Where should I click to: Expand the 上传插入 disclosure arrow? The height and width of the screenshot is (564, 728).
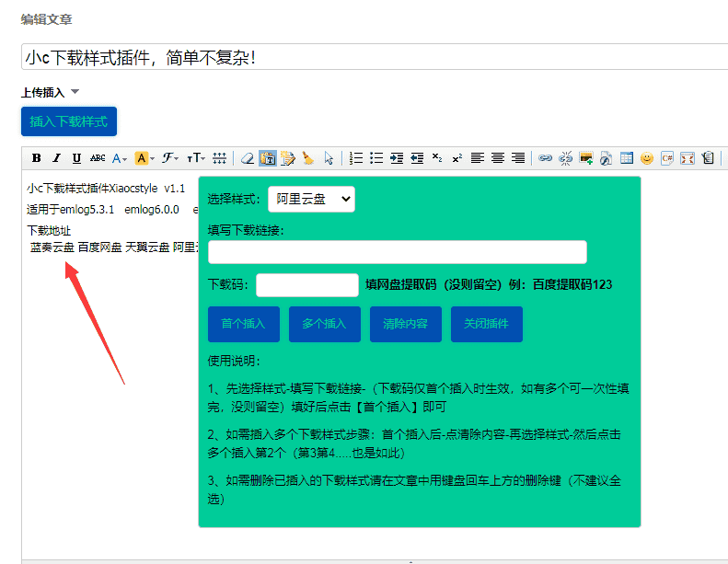click(x=75, y=92)
